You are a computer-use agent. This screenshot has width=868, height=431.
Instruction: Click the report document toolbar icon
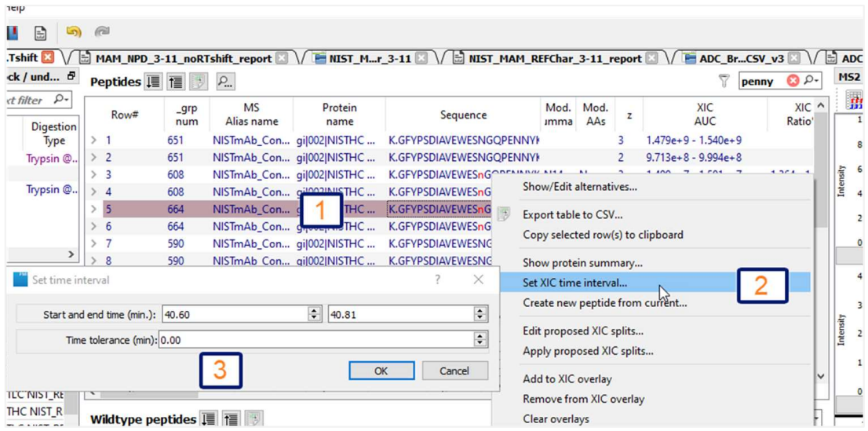(x=40, y=33)
